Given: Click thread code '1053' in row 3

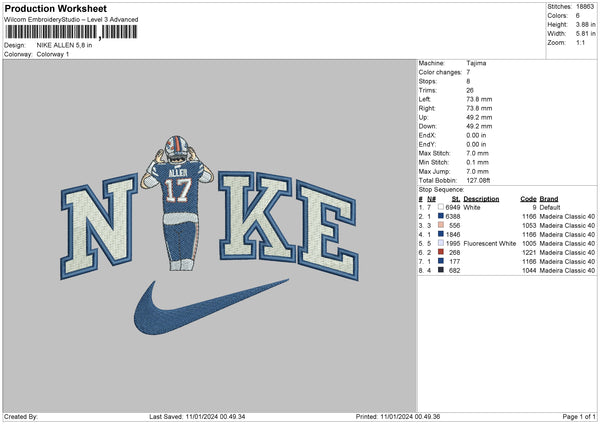Looking at the screenshot, I should [529, 225].
